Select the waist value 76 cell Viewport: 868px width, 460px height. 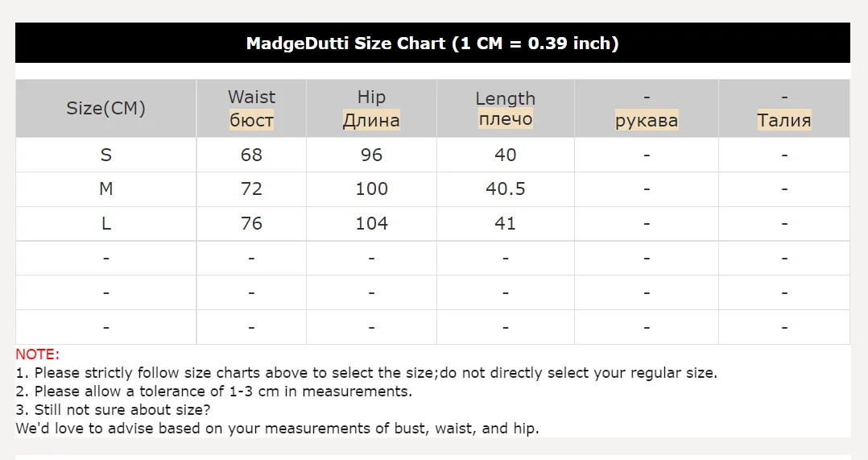pos(251,223)
